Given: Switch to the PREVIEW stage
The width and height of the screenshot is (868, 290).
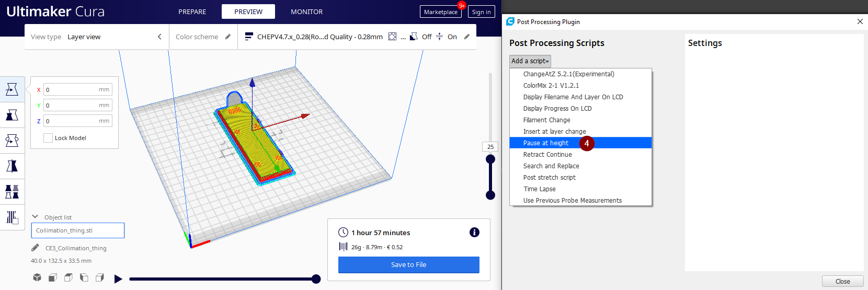Looking at the screenshot, I should click(x=248, y=11).
